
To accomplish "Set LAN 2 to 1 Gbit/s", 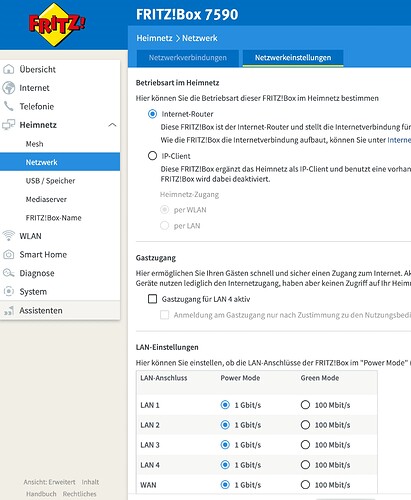I will pos(225,425).
